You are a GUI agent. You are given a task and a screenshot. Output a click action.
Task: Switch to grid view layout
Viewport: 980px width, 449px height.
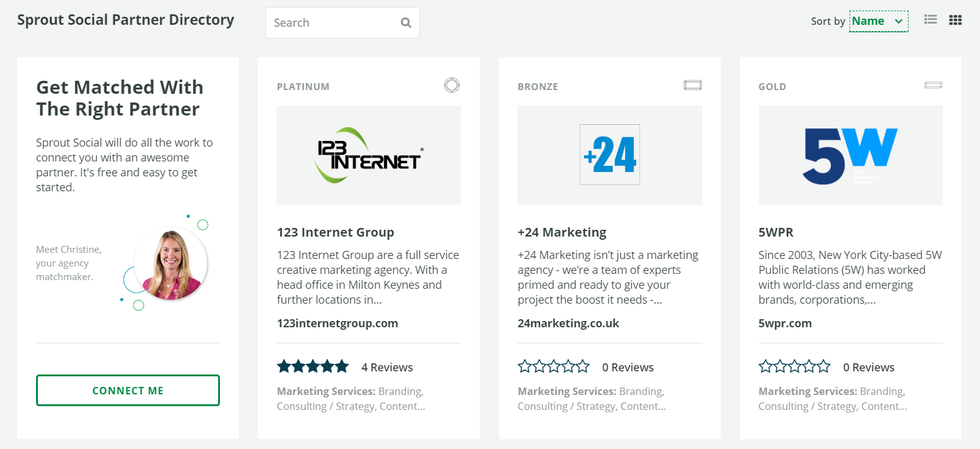[955, 20]
